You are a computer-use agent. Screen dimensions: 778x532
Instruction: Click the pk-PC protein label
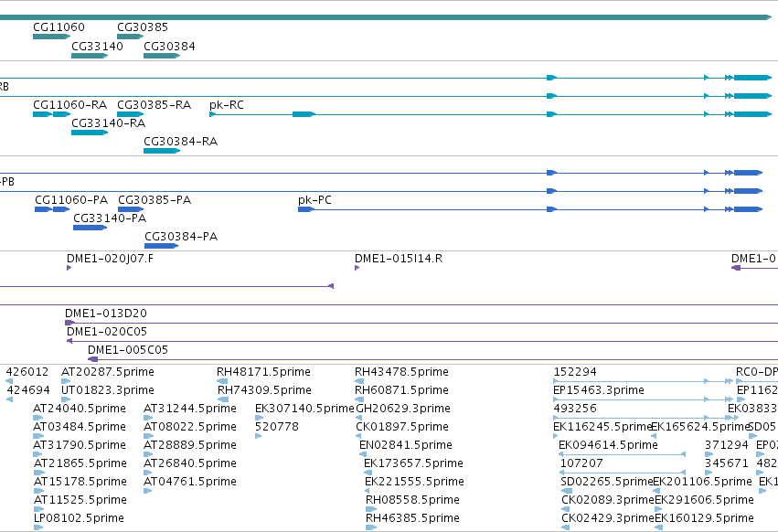(314, 200)
